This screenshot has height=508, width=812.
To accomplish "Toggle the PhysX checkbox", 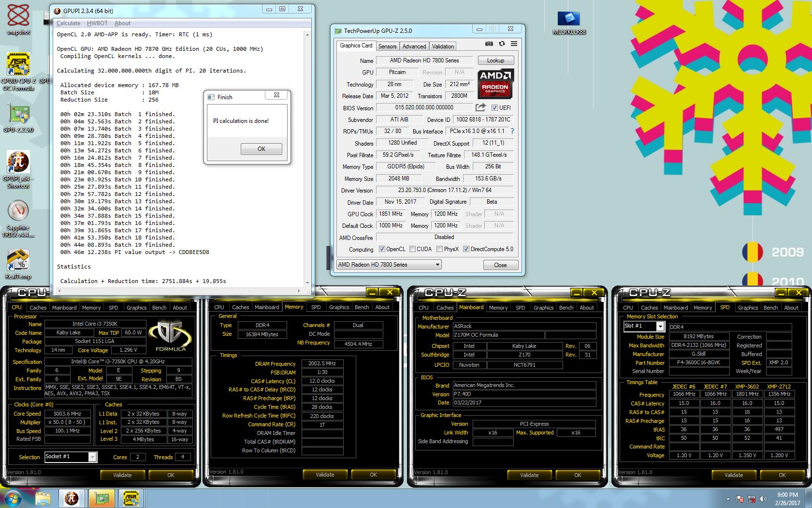I will (x=439, y=249).
